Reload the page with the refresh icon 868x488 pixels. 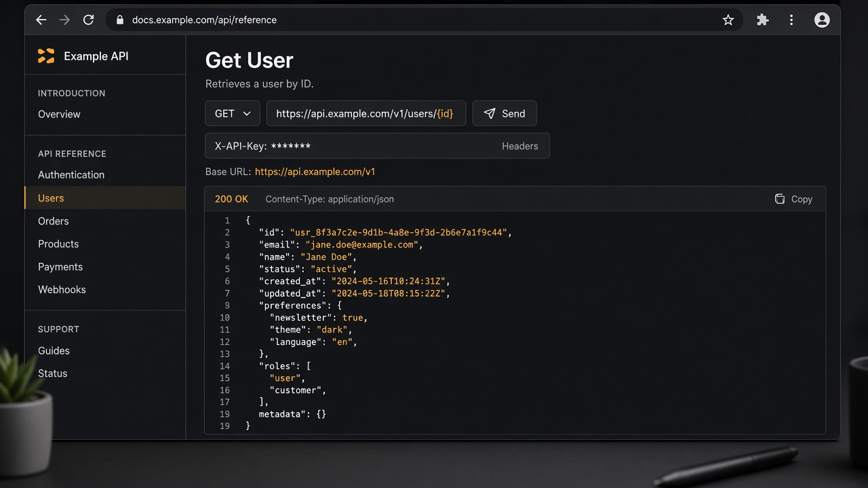88,20
